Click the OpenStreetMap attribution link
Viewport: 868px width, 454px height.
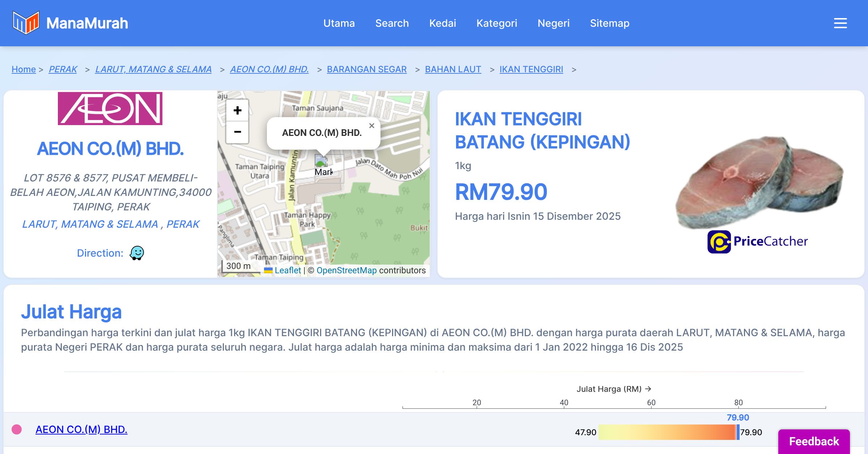coord(346,270)
